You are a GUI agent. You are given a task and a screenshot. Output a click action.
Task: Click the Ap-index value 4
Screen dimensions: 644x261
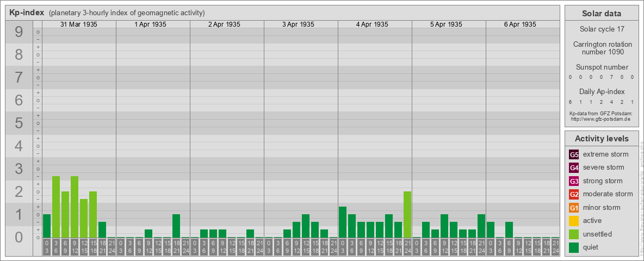click(612, 102)
